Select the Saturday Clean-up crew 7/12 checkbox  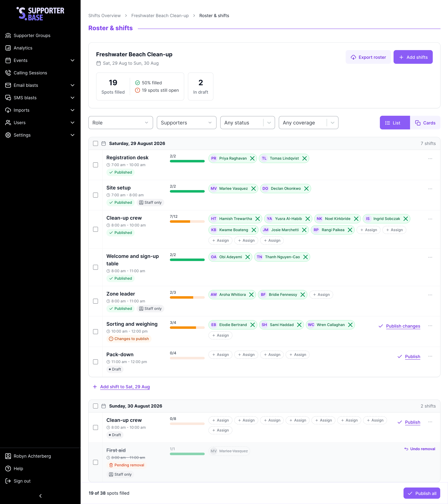coord(95,229)
